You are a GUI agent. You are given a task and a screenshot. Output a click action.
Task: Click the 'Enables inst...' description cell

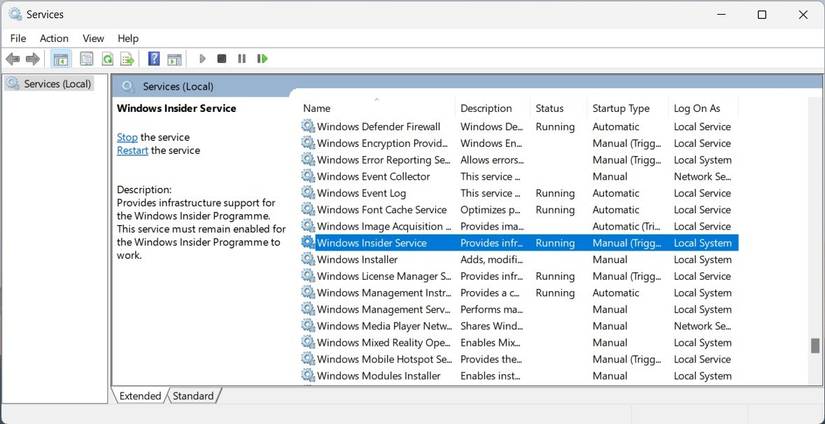pyautogui.click(x=491, y=376)
